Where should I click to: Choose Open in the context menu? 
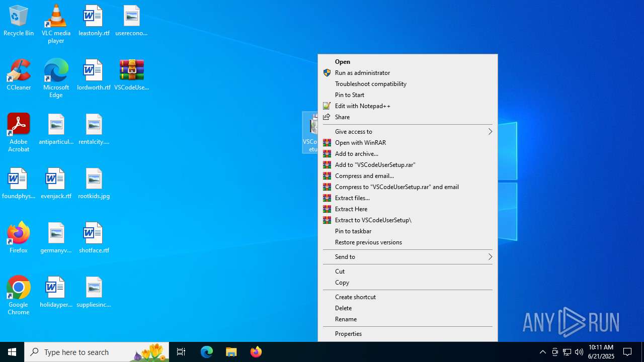408,62
